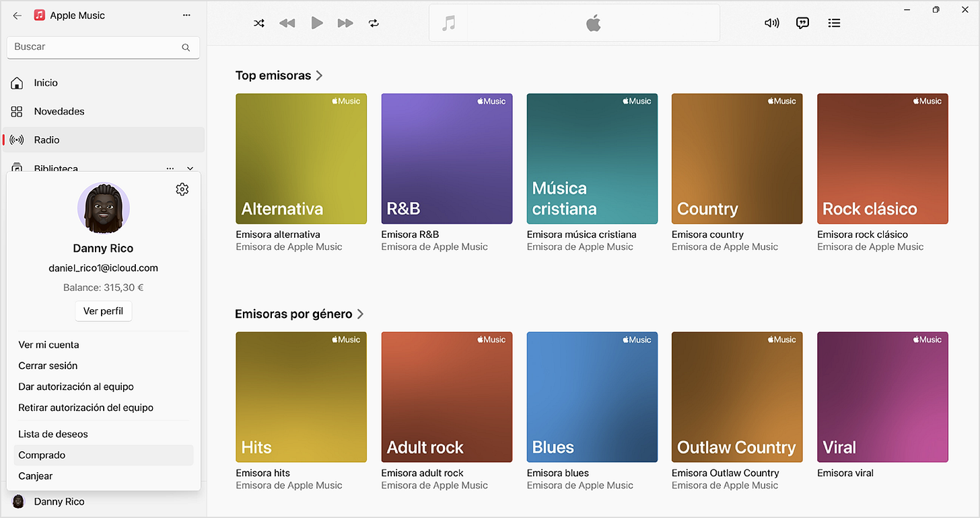Open the Viral station tile
The width and height of the screenshot is (980, 518).
click(x=882, y=397)
